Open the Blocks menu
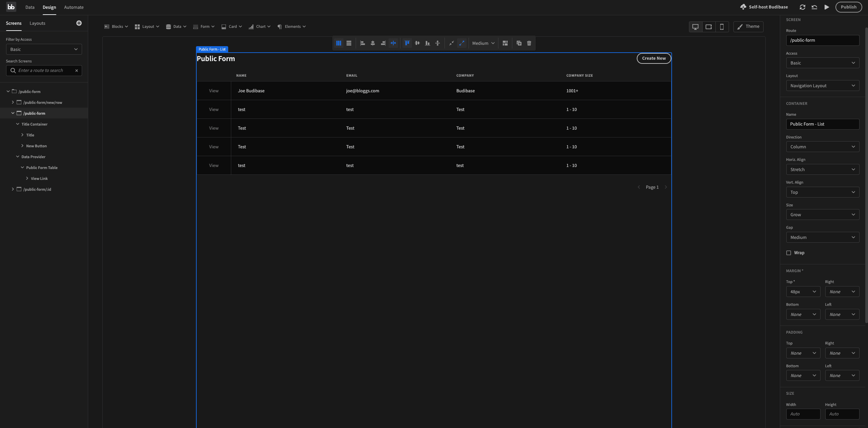Screen dimensions: 868x428 tap(116, 27)
